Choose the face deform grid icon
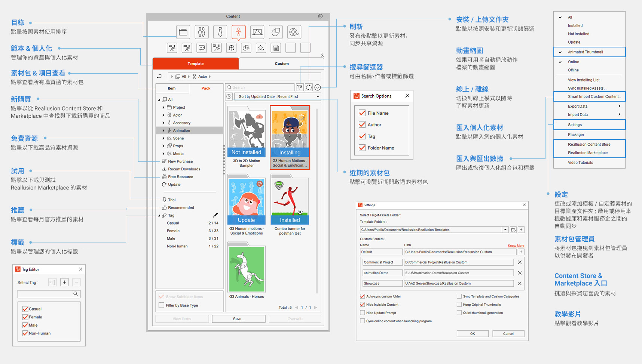This screenshot has height=364, width=642. pos(231,48)
